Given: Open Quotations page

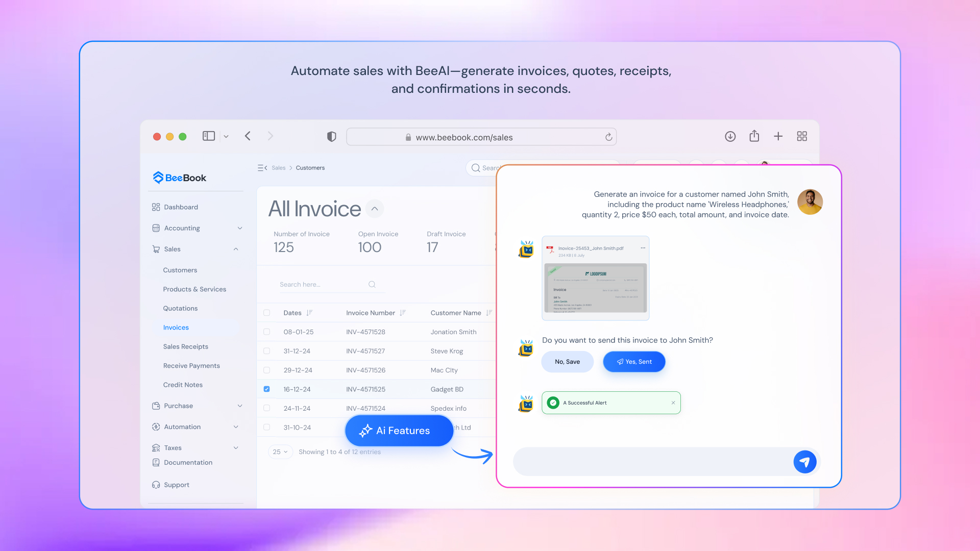Looking at the screenshot, I should [x=180, y=309].
